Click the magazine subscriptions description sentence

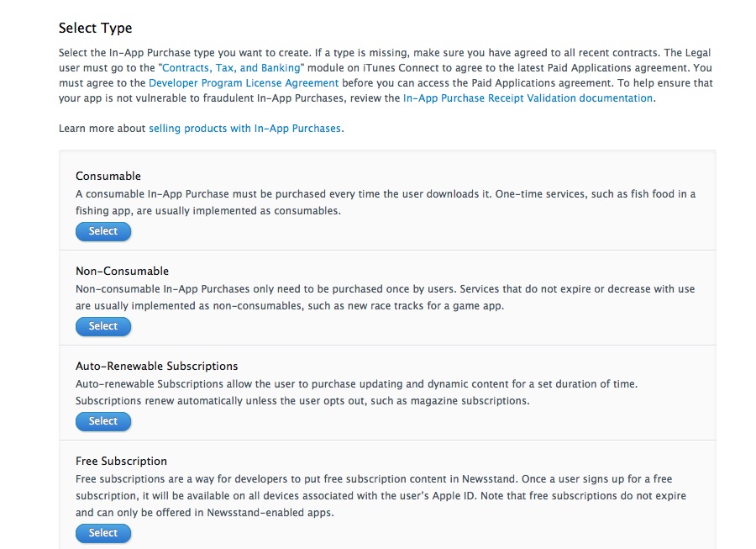[x=302, y=401]
